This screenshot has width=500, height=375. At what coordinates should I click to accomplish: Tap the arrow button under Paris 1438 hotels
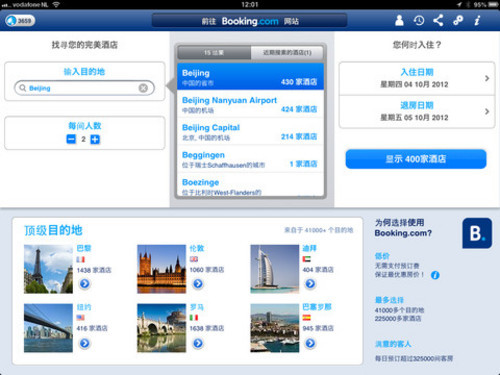(x=85, y=284)
